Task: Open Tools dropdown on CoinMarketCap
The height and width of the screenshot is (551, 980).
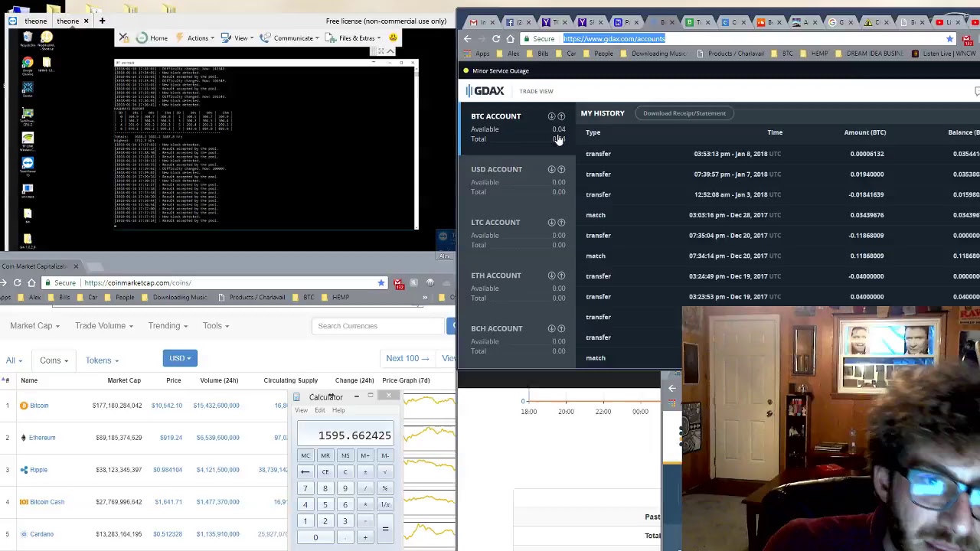Action: [x=216, y=326]
